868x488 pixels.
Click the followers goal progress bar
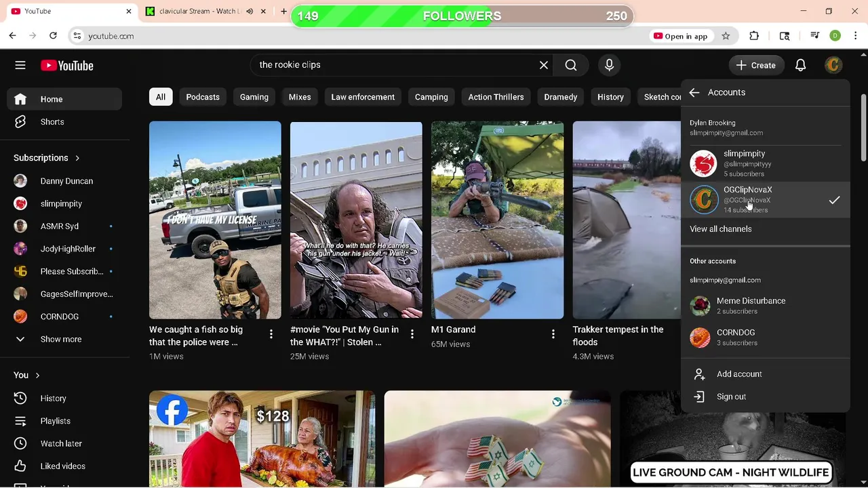462,16
